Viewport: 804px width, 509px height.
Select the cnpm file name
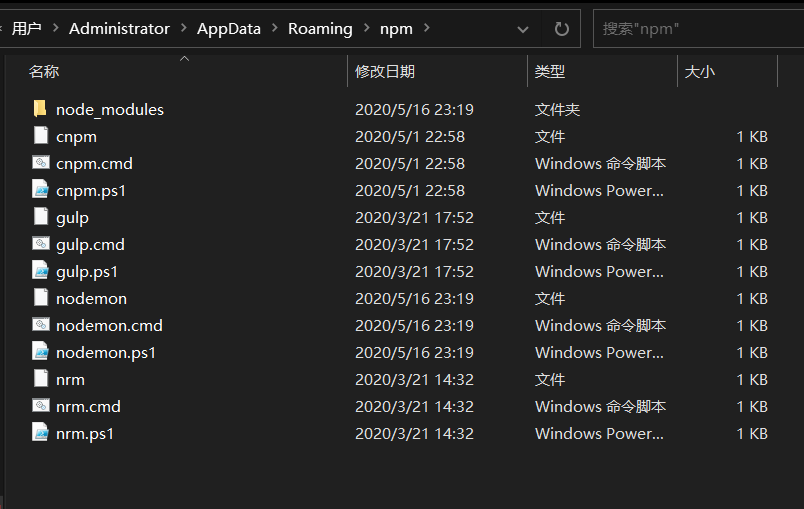(76, 137)
